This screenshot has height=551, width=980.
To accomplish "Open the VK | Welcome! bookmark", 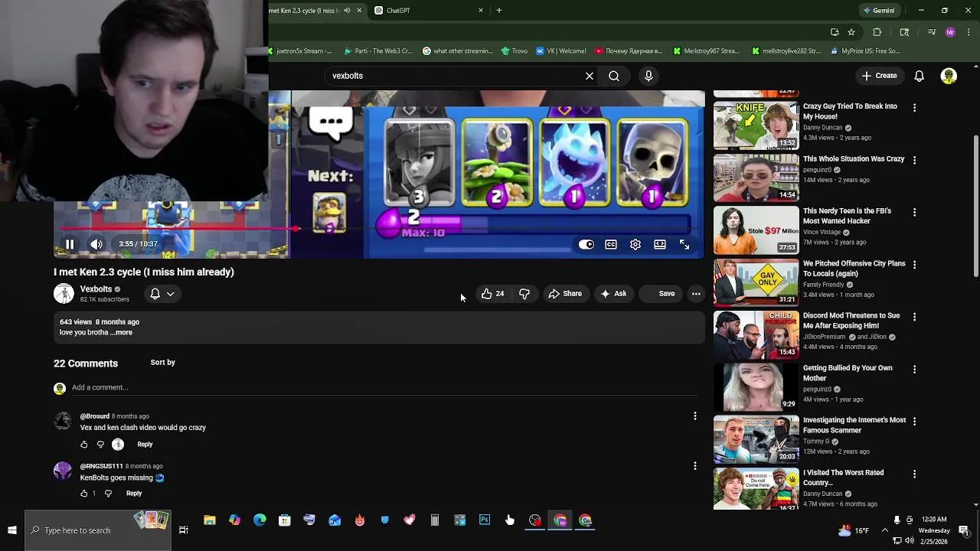I will click(x=560, y=51).
